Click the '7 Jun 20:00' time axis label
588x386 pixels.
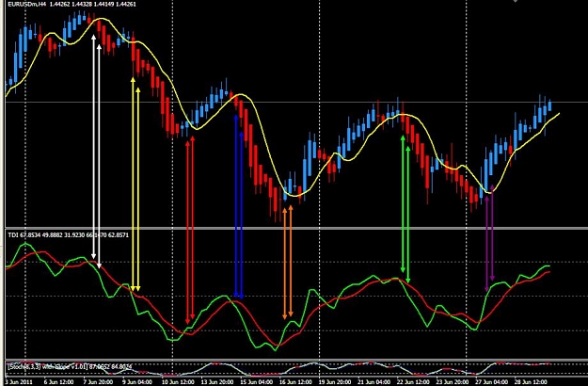click(x=98, y=382)
